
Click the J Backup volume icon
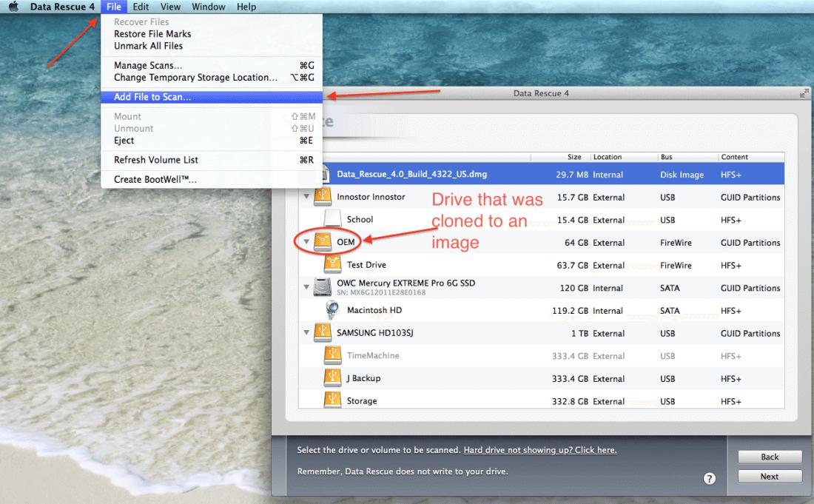click(333, 378)
